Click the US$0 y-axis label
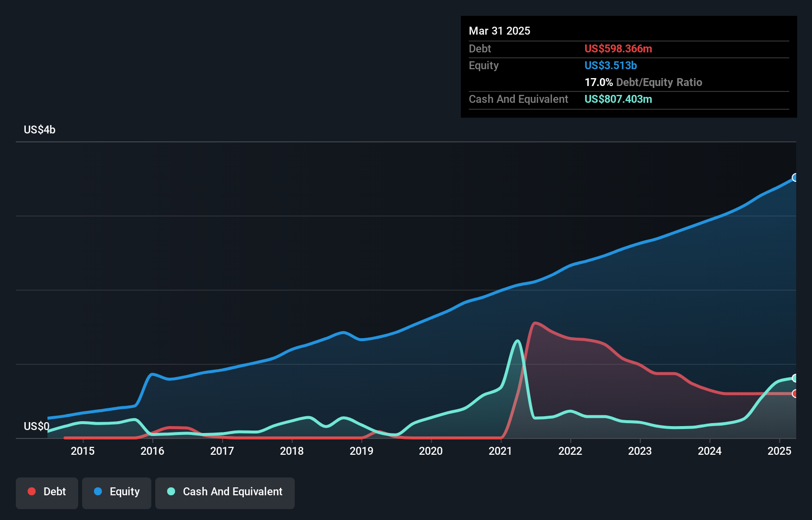This screenshot has width=812, height=520. [x=37, y=426]
